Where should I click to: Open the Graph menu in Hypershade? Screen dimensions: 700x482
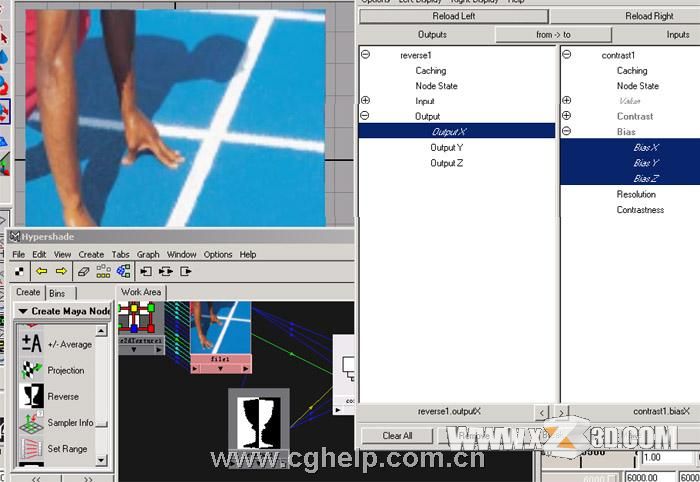coord(148,254)
